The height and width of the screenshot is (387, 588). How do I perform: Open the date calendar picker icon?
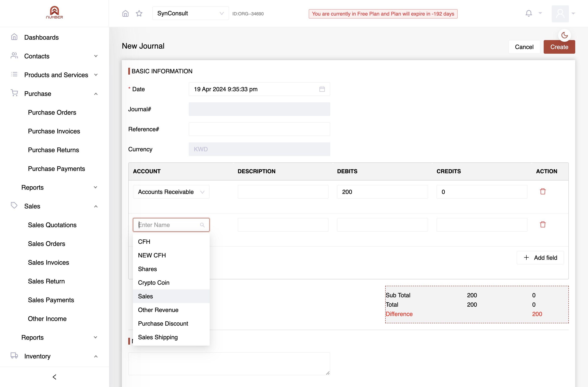point(322,89)
